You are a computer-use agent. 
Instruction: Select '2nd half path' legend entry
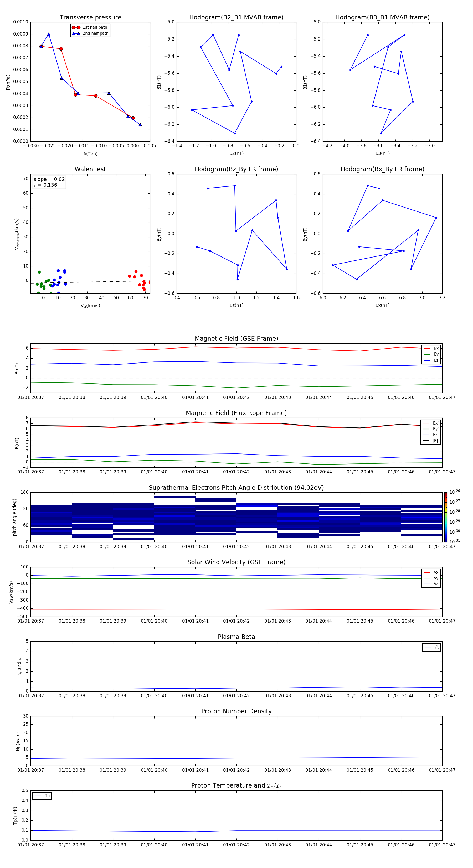90,33
